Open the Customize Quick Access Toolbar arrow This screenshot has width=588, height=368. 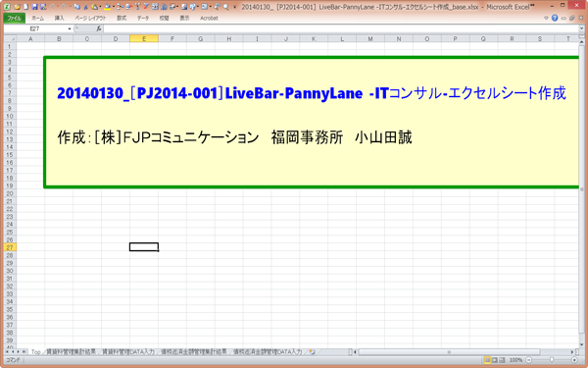click(235, 7)
